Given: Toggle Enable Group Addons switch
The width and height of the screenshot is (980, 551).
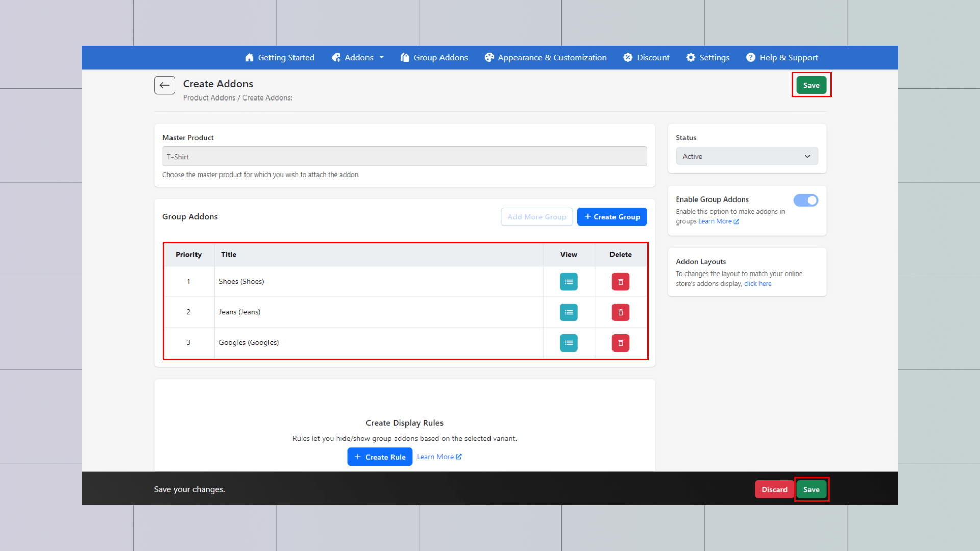Looking at the screenshot, I should click(805, 200).
